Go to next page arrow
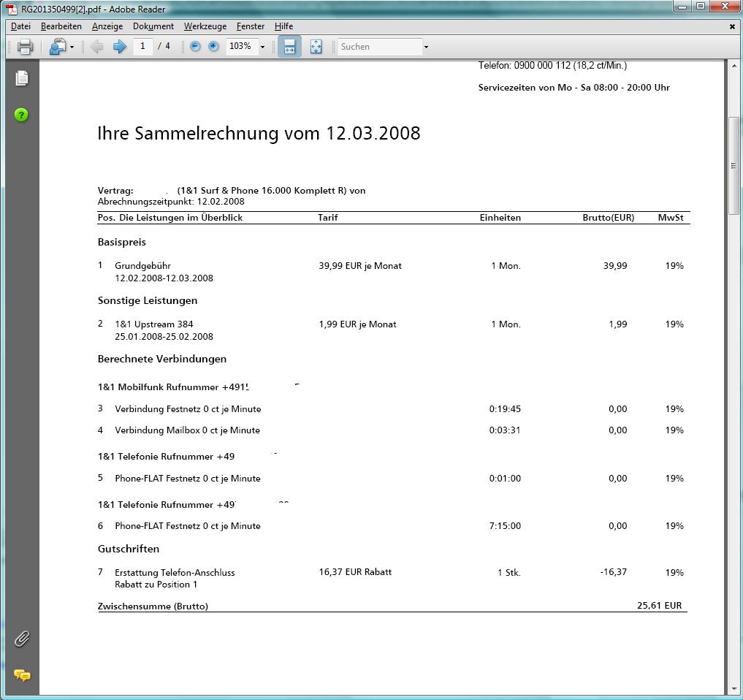 pyautogui.click(x=119, y=47)
